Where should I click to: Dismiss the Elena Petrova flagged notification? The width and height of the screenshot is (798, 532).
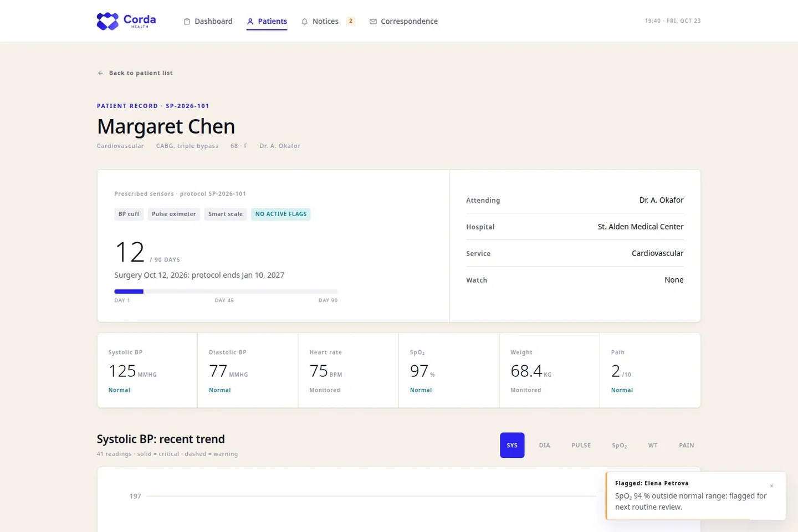(x=771, y=486)
